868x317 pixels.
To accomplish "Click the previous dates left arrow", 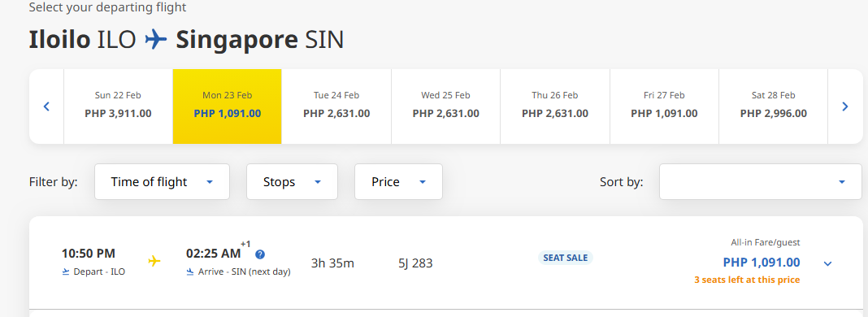I will [46, 106].
